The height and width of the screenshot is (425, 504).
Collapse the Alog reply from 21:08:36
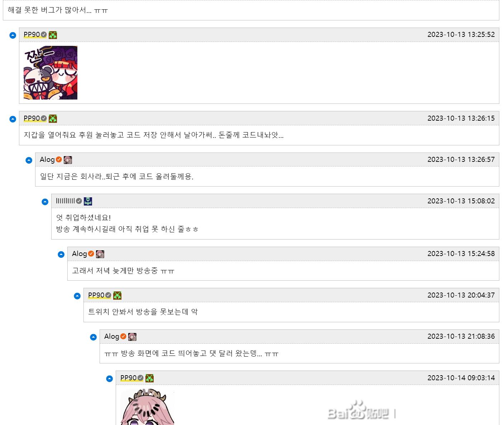(x=93, y=337)
